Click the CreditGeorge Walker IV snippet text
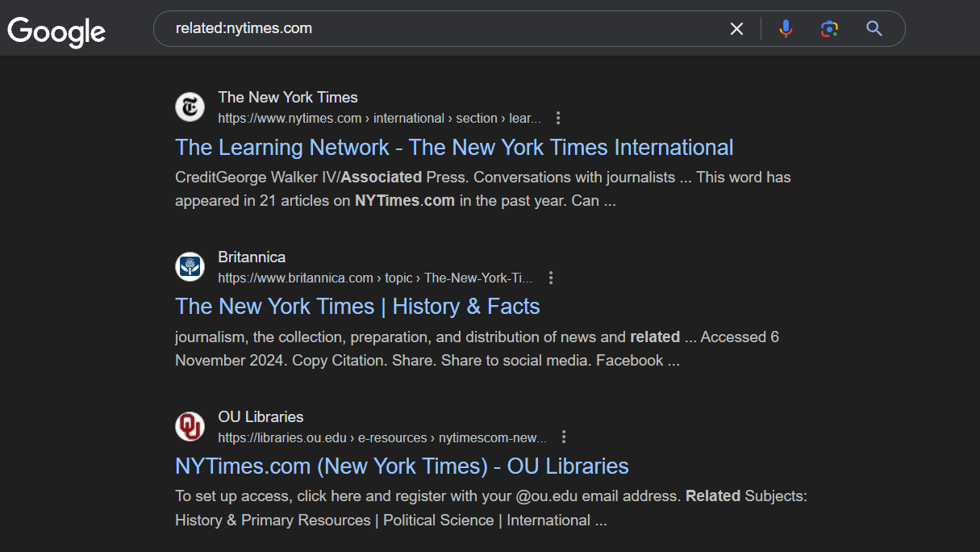The image size is (980, 552). coord(483,189)
